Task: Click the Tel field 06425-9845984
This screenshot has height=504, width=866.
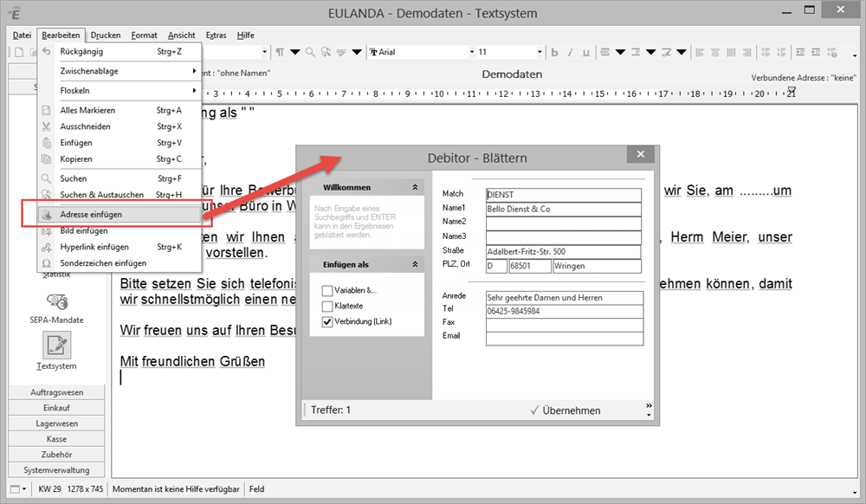Action: [x=565, y=312]
